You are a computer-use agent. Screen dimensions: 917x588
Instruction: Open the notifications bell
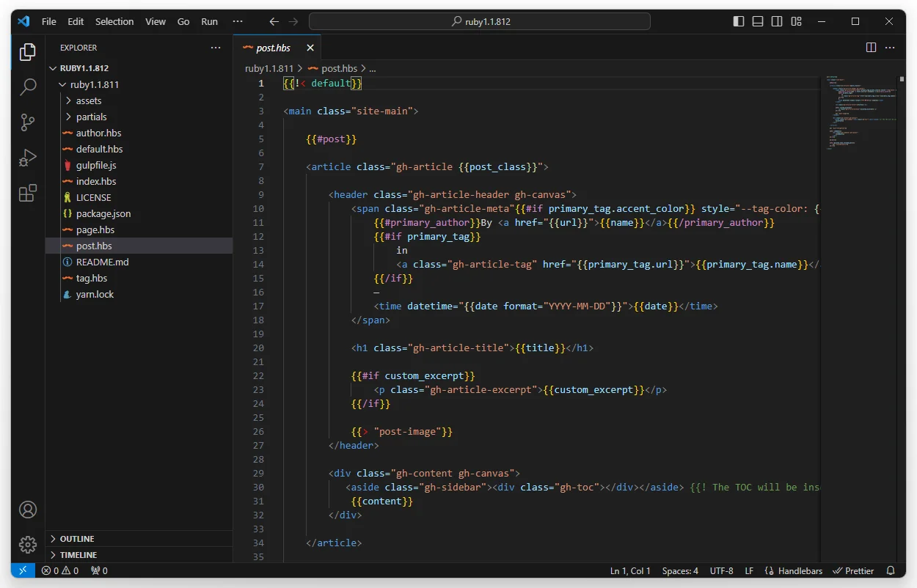coord(891,570)
